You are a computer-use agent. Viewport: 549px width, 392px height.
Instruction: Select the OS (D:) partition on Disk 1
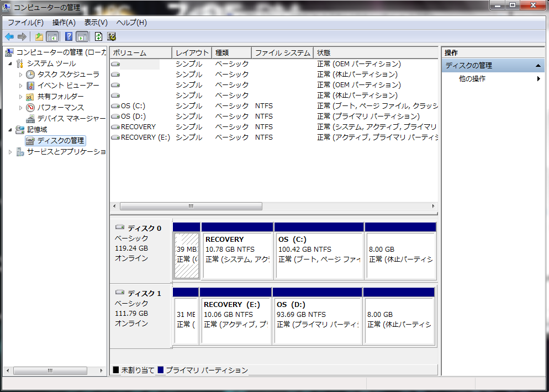click(316, 315)
